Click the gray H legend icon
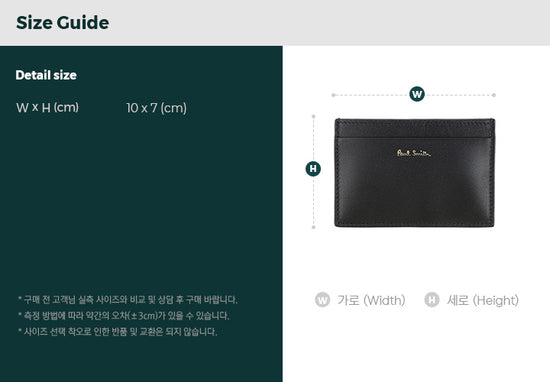Screen dimensions: 550x382 tap(432, 300)
